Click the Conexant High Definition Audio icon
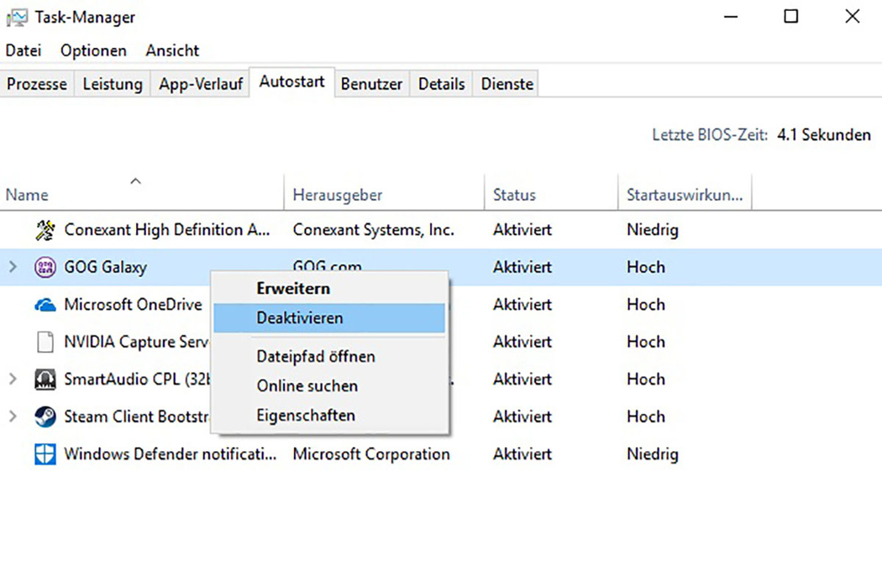 45,230
